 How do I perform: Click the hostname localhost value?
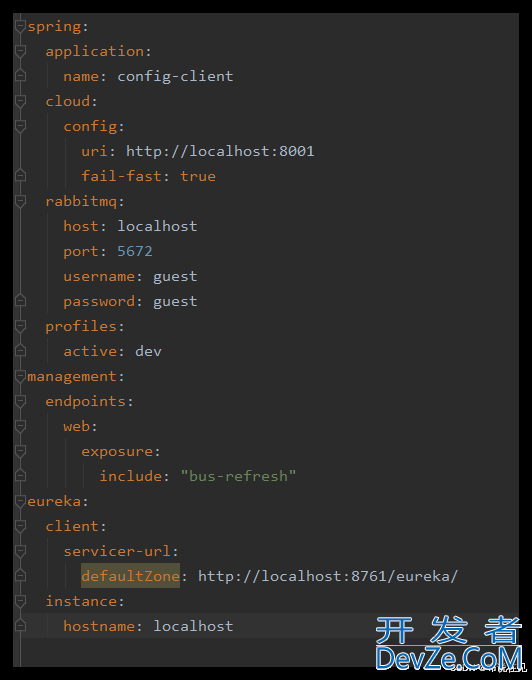193,626
